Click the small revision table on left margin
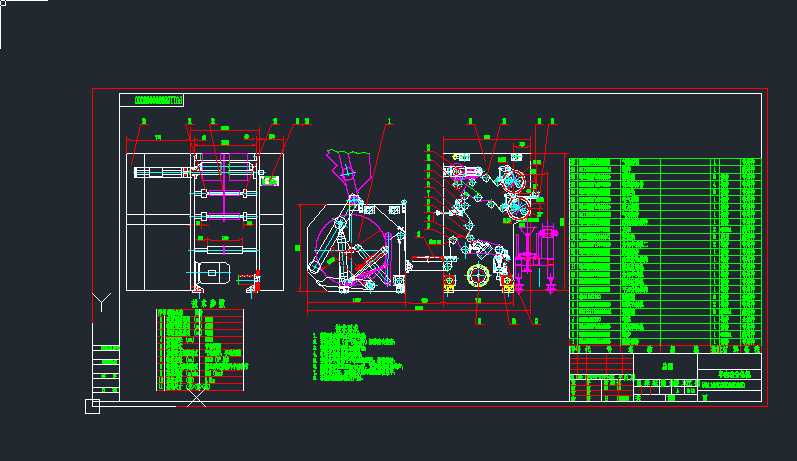The height and width of the screenshot is (461, 797). [x=105, y=372]
